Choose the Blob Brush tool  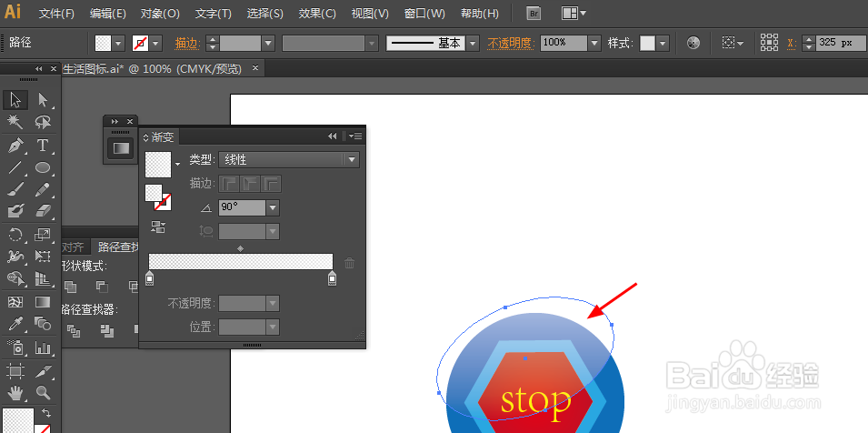tap(15, 211)
